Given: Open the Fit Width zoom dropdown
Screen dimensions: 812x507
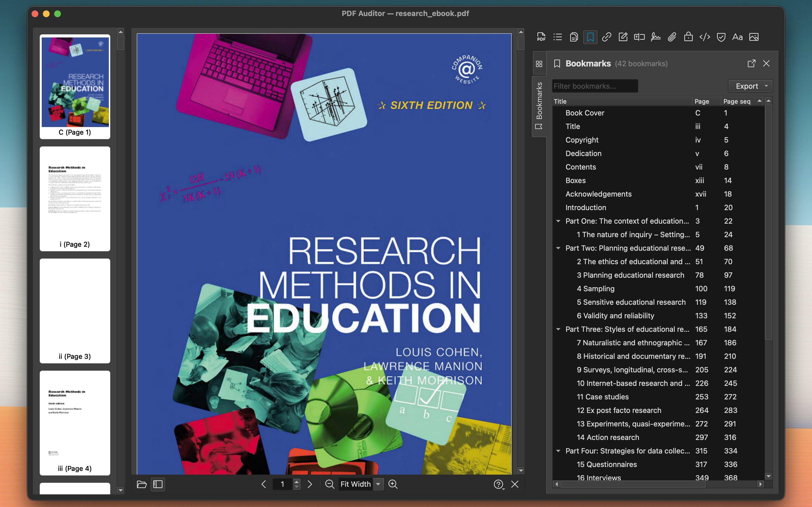Looking at the screenshot, I should pyautogui.click(x=378, y=484).
